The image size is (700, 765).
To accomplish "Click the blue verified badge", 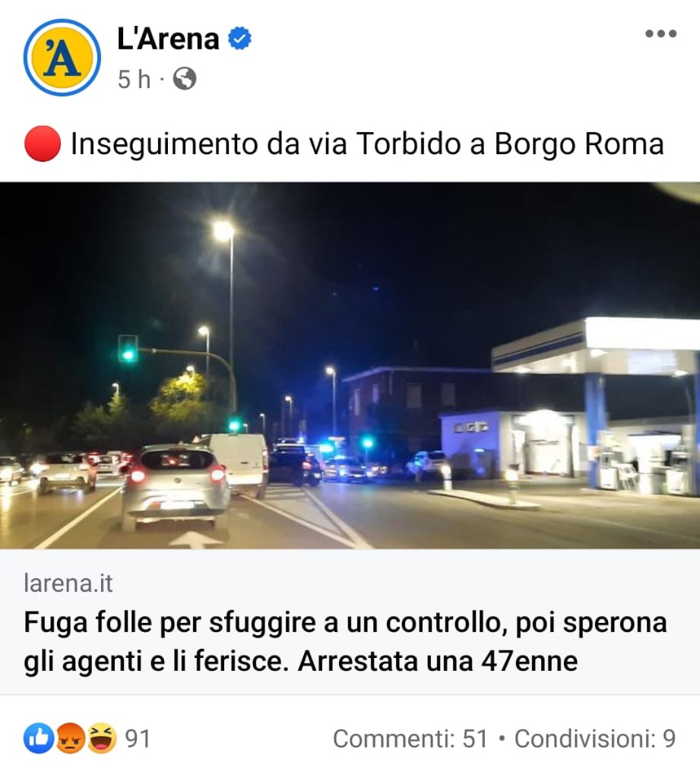I will click(239, 39).
